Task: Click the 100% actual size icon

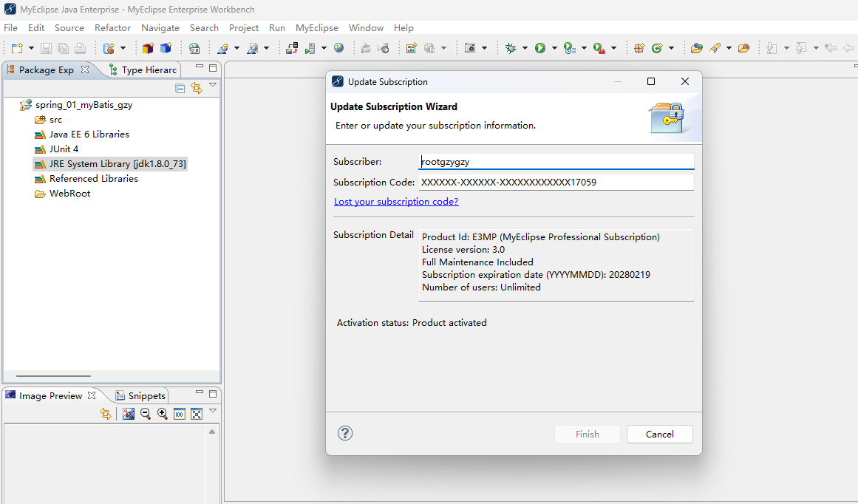Action: (x=180, y=414)
